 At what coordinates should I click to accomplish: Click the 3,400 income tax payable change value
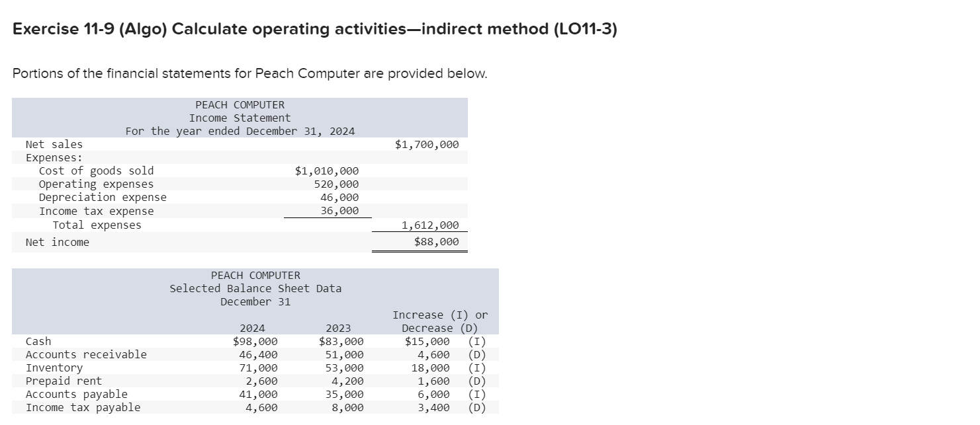(433, 407)
